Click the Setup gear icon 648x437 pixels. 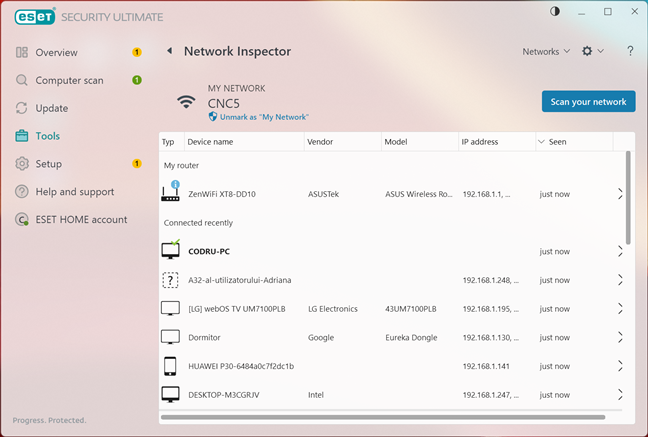click(x=21, y=164)
